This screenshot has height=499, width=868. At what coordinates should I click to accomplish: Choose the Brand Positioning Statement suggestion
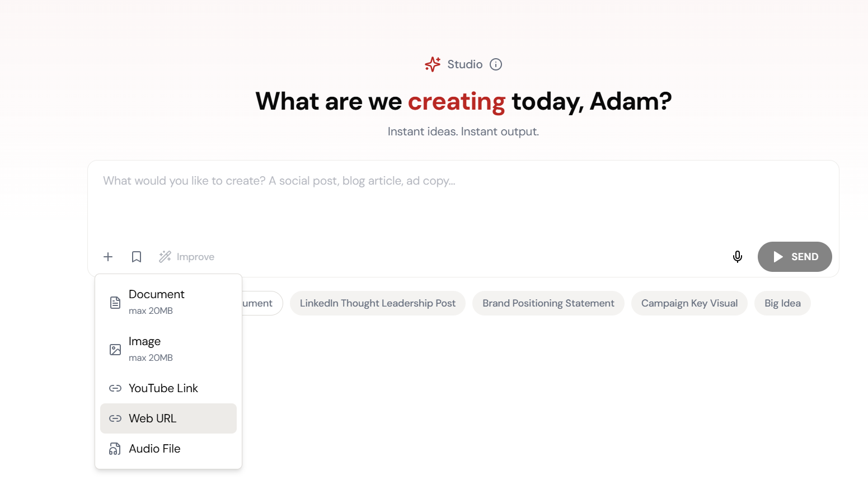point(548,303)
